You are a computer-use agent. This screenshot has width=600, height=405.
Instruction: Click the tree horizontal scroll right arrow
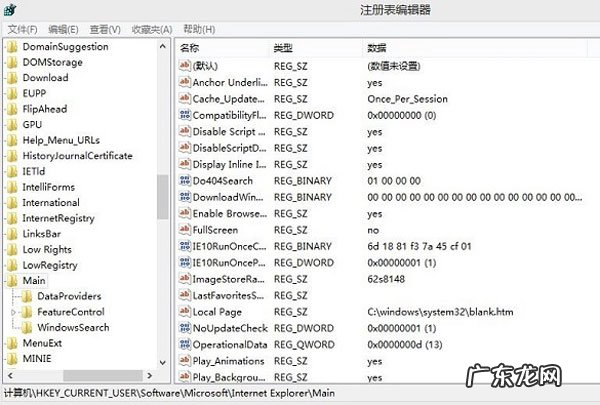pos(150,376)
